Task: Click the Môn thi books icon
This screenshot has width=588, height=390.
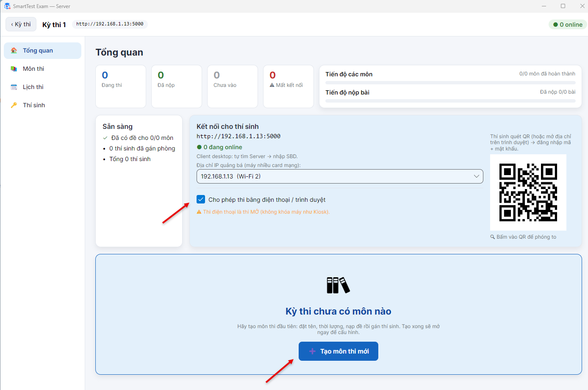Action: click(x=14, y=69)
